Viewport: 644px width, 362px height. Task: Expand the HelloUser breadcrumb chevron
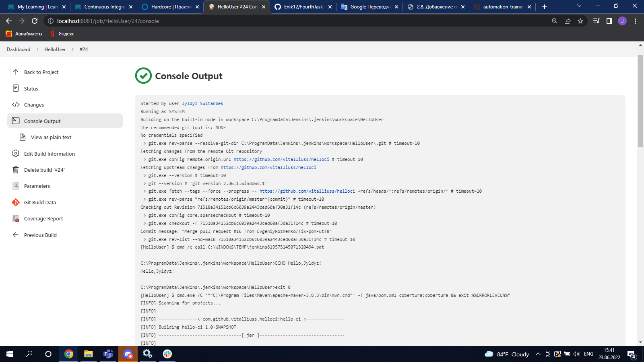72,49
